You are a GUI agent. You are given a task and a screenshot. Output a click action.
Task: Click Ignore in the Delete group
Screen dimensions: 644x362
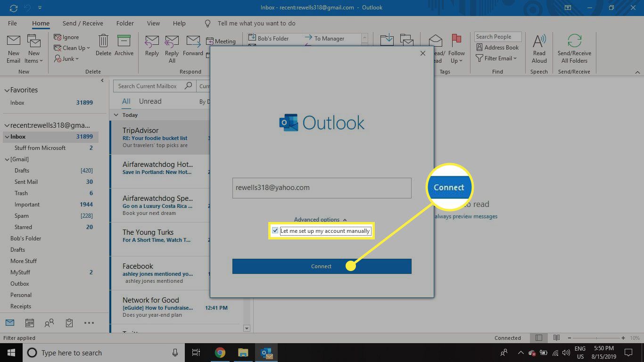click(x=66, y=37)
